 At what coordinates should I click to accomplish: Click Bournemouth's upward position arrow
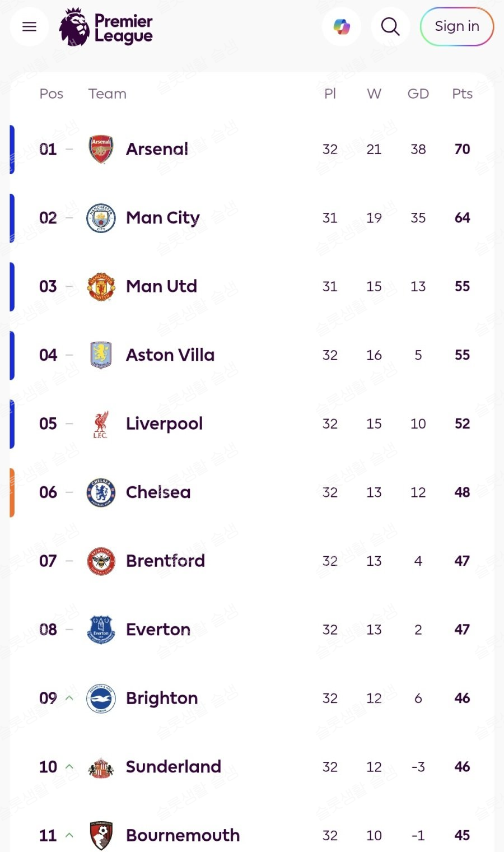coord(69,835)
